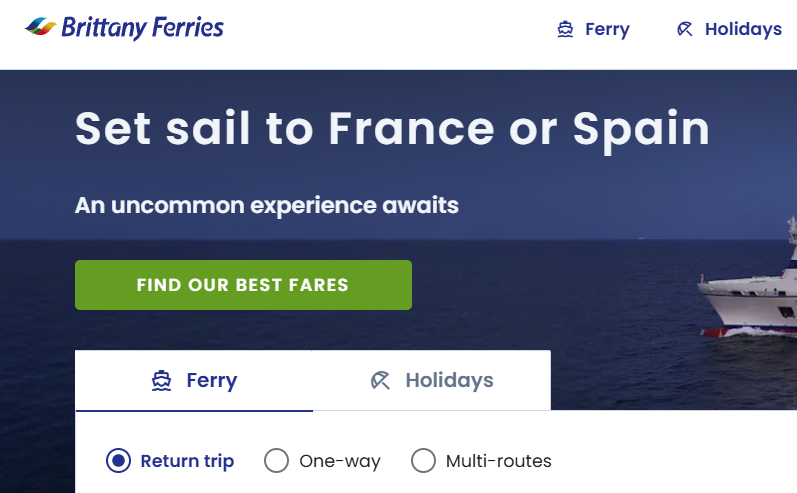Open the Ferry menu in the header
Viewport: 797px width, 493px height.
[x=607, y=29]
